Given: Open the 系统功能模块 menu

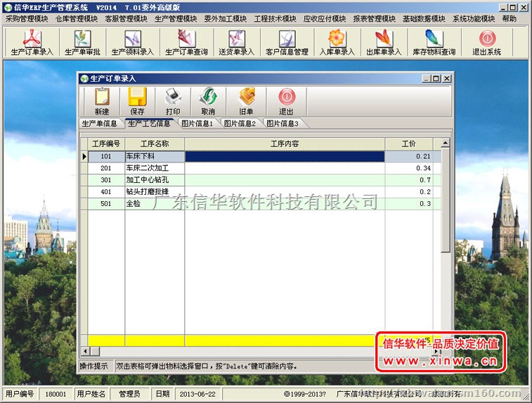Looking at the screenshot, I should [x=474, y=19].
